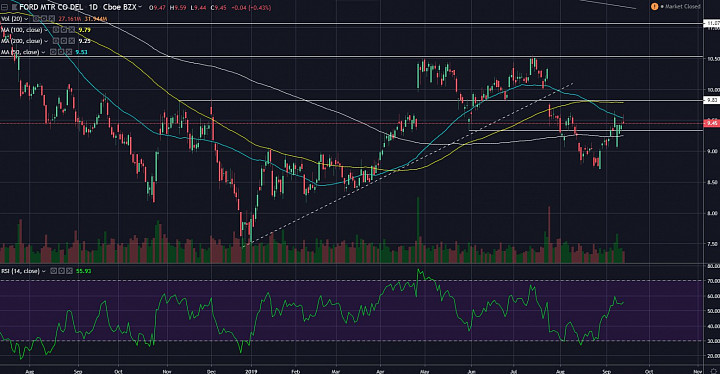Click the flag icon beside FORD MTR CO DEL

[x=15, y=7]
